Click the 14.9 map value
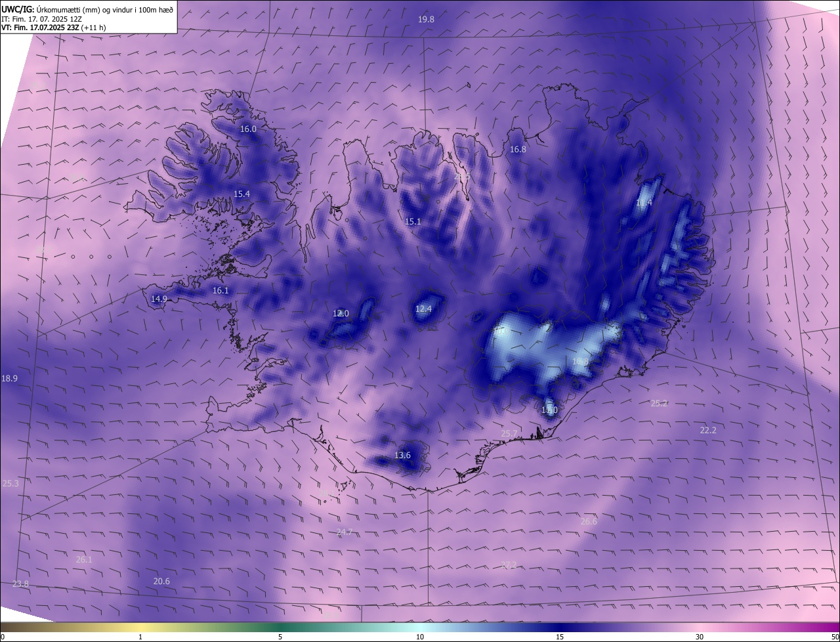Screen dimensions: 840x642 pos(159,299)
